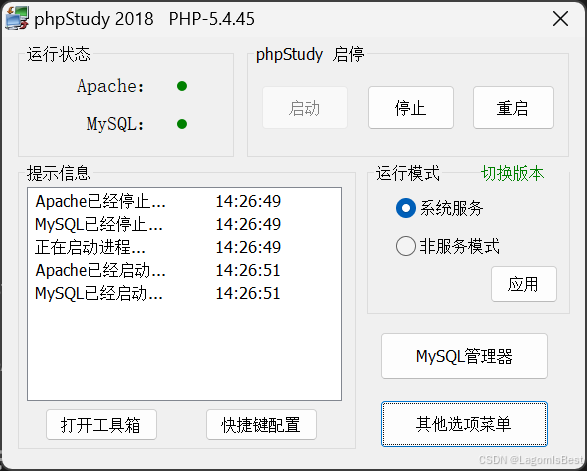Apply run mode with 应用 button

[524, 284]
